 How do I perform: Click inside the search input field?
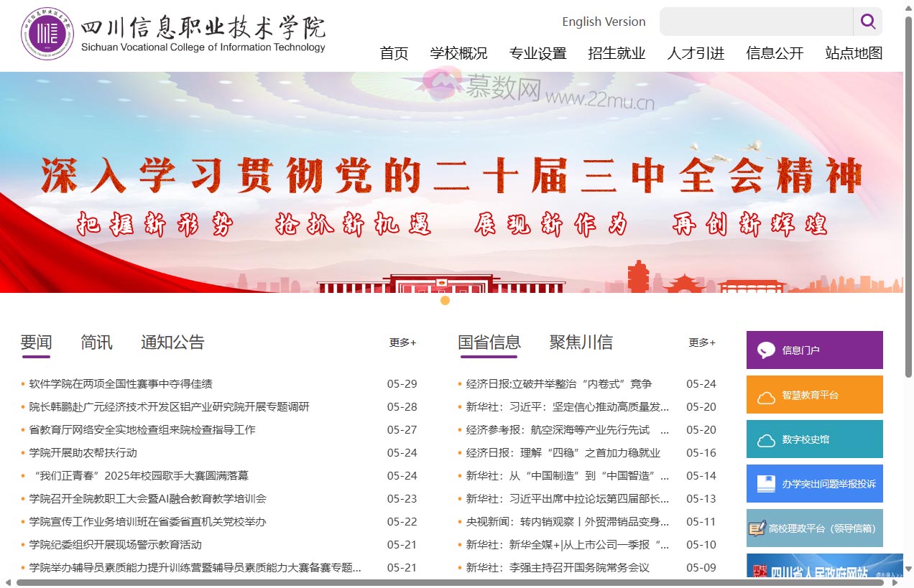pyautogui.click(x=754, y=22)
